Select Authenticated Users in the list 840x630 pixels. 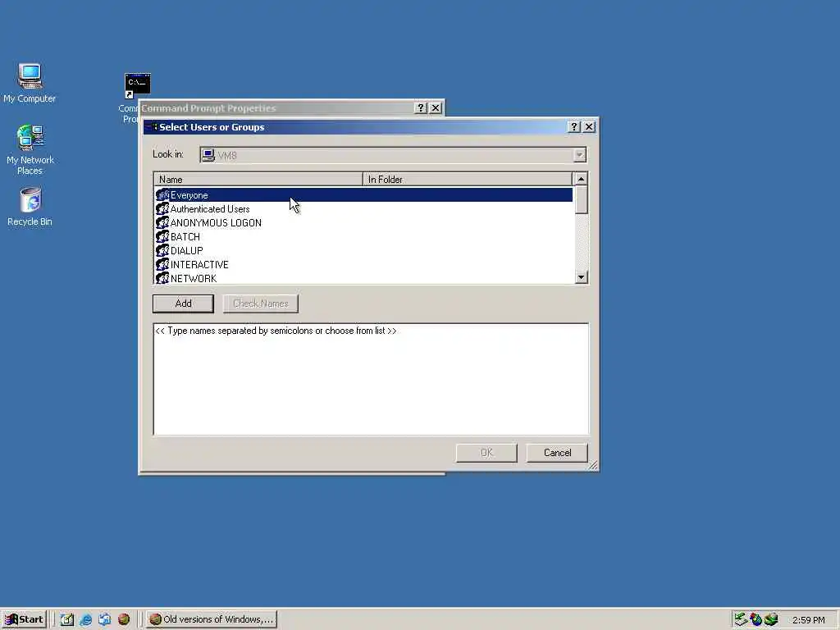coord(210,209)
